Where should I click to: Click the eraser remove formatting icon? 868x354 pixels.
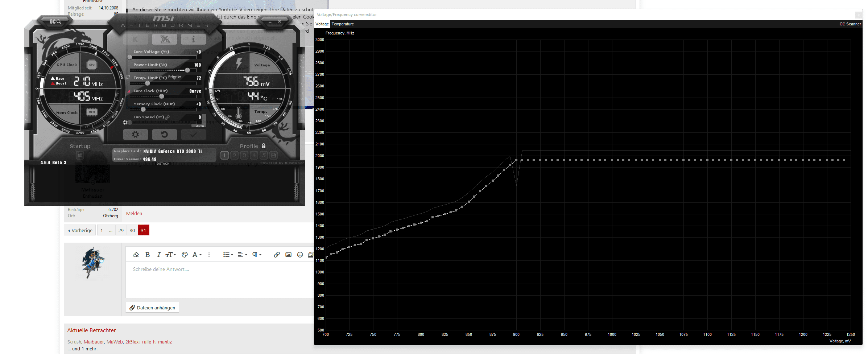coord(136,255)
